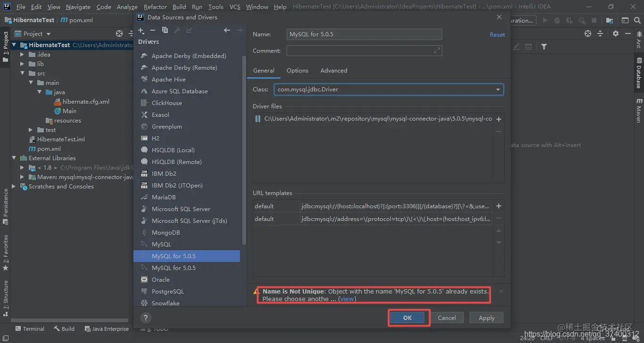Viewport: 644px width, 343px height.
Task: Open Database panel settings gear
Action: 616,33
